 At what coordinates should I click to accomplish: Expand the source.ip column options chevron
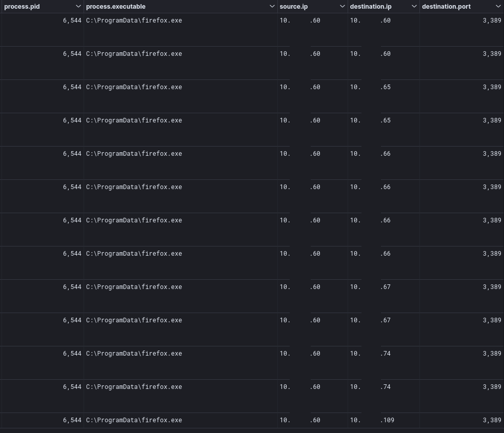tap(342, 7)
